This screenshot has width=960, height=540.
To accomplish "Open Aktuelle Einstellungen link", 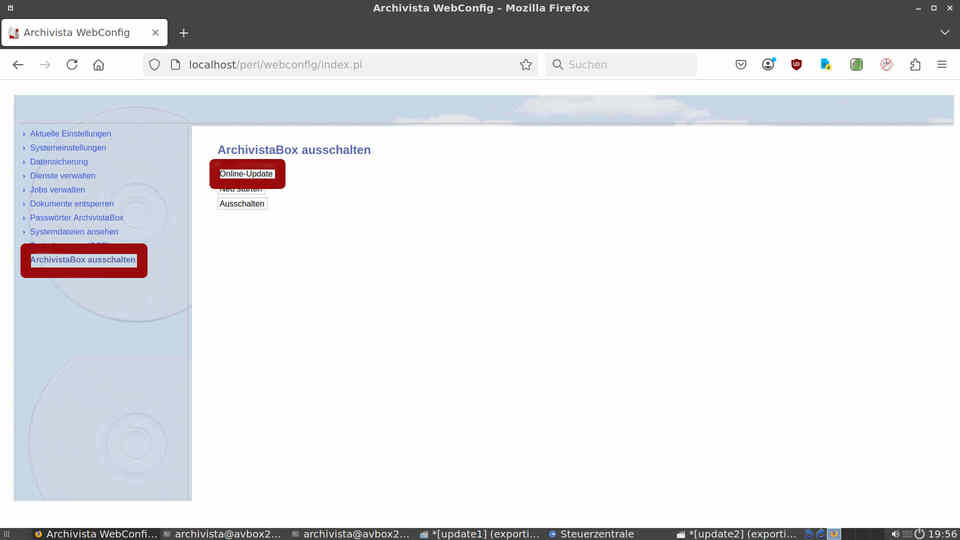I will click(70, 133).
